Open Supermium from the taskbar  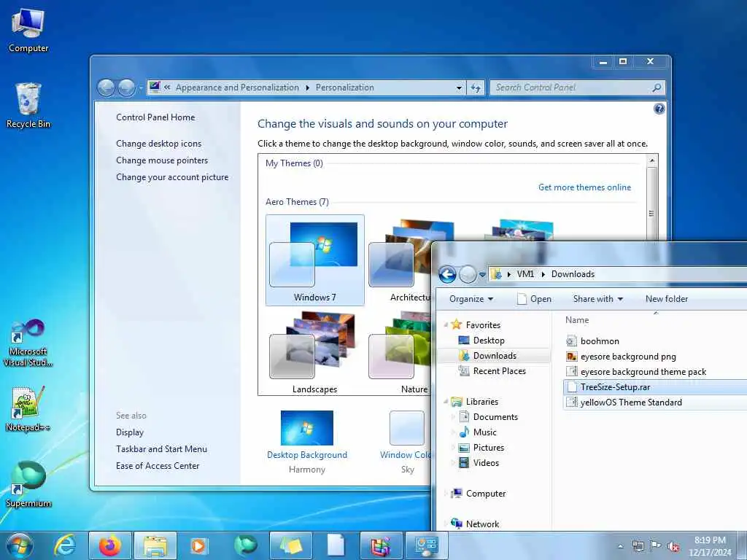tap(245, 545)
